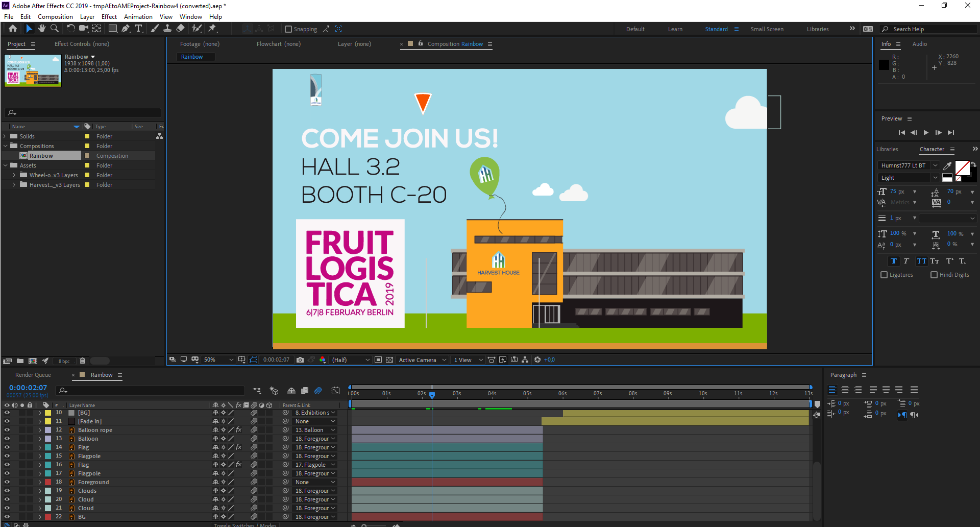Image resolution: width=980 pixels, height=527 pixels.
Task: Click the current time indicator in timeline ruler
Action: pos(432,395)
